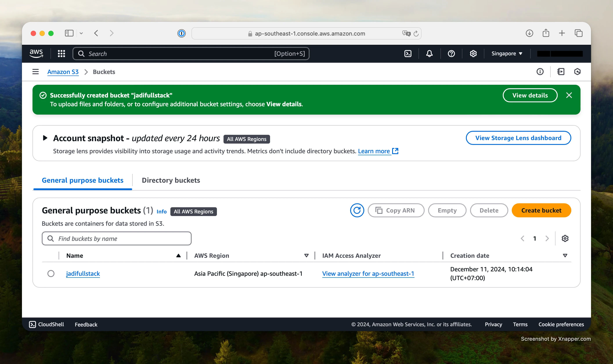Switch to Directory buckets tab
The width and height of the screenshot is (613, 364).
pyautogui.click(x=171, y=180)
